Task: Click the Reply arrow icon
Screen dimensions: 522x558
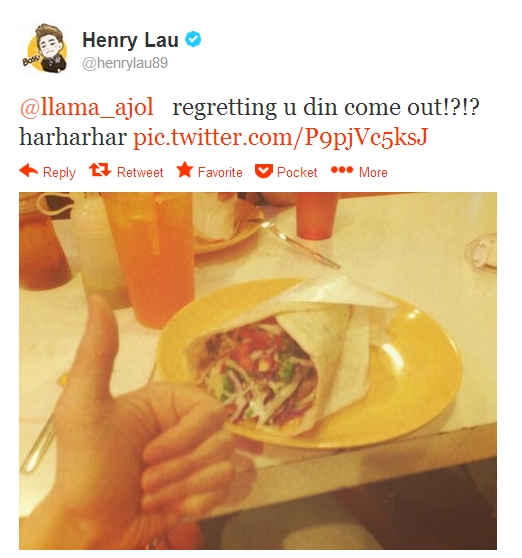Action: point(28,170)
